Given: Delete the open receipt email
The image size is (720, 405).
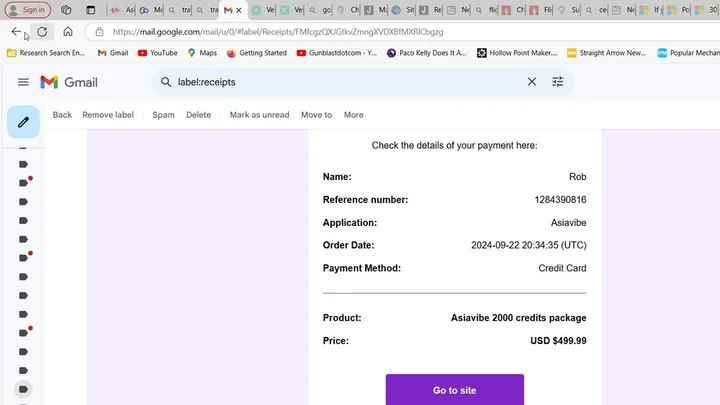Looking at the screenshot, I should 198,115.
